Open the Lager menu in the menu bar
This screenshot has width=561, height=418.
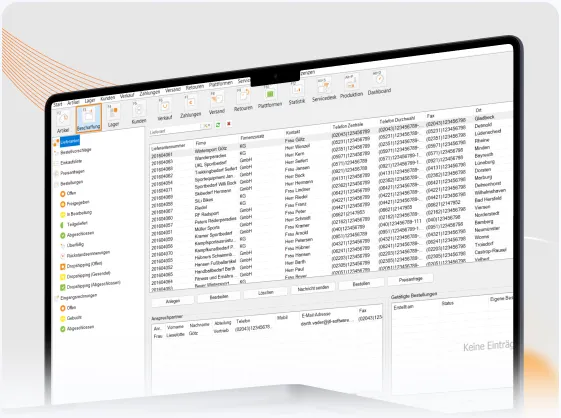coord(90,101)
